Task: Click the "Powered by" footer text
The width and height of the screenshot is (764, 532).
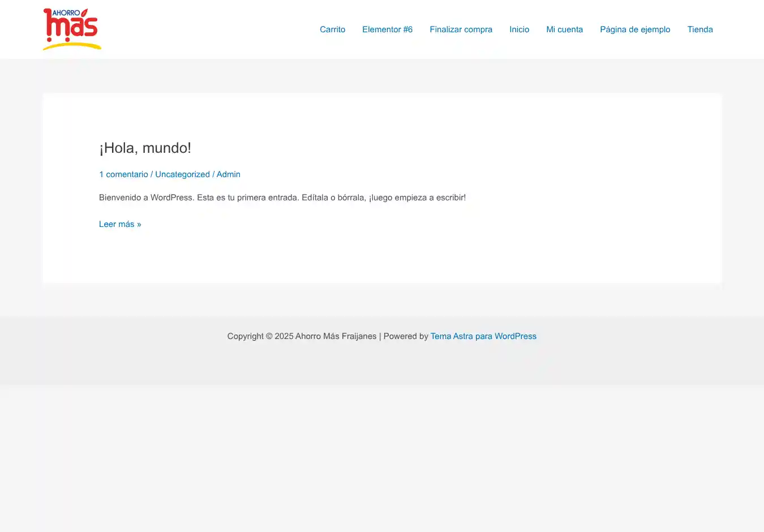Action: [x=406, y=336]
